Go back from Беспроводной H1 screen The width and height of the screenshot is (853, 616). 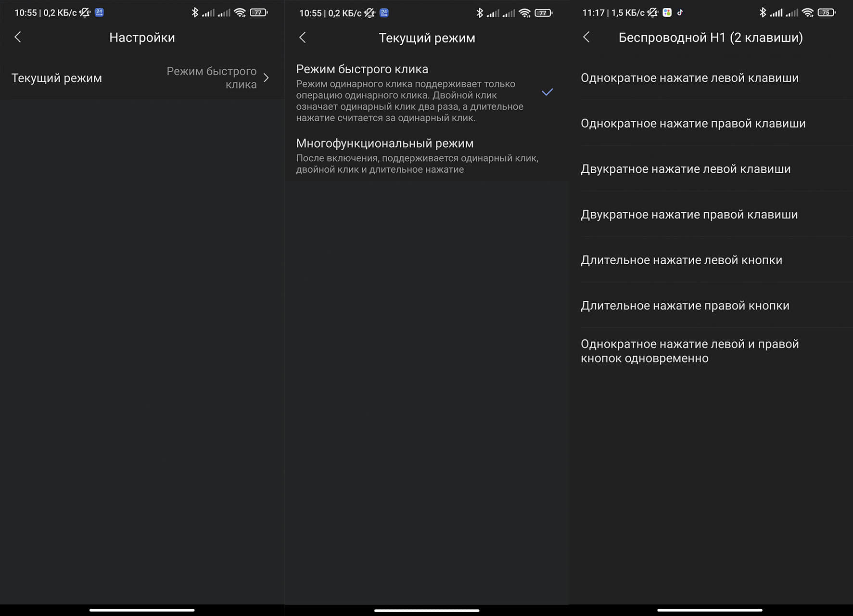[x=586, y=37]
